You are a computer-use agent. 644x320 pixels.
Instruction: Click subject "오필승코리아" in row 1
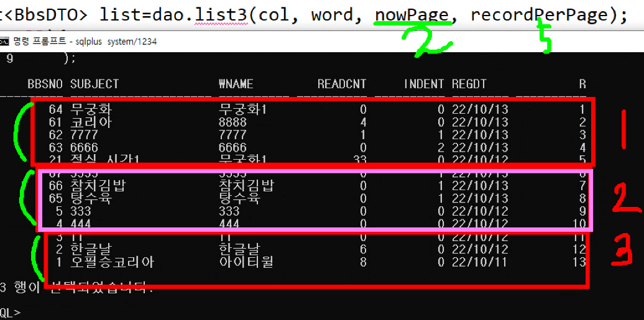click(112, 262)
